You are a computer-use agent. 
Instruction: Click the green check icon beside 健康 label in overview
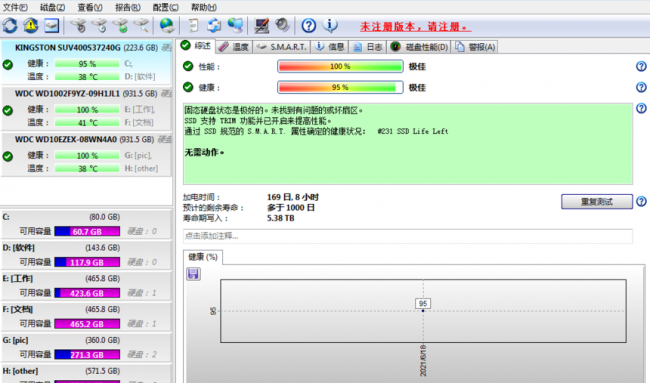tap(188, 87)
